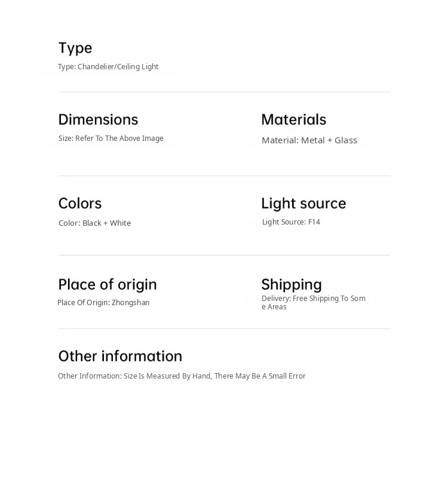Click the "Colors" heading
448x501 pixels.
80,203
